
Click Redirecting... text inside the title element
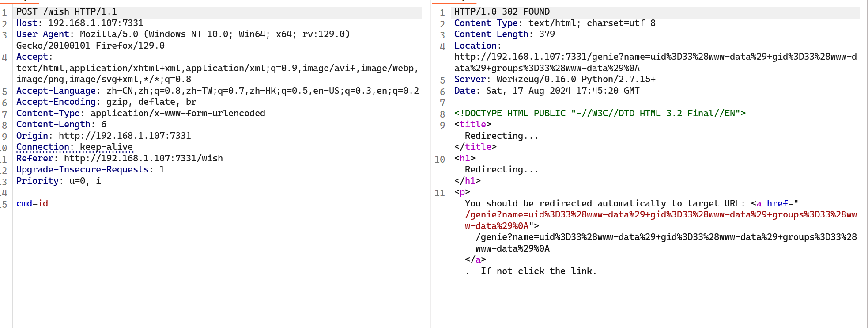502,136
